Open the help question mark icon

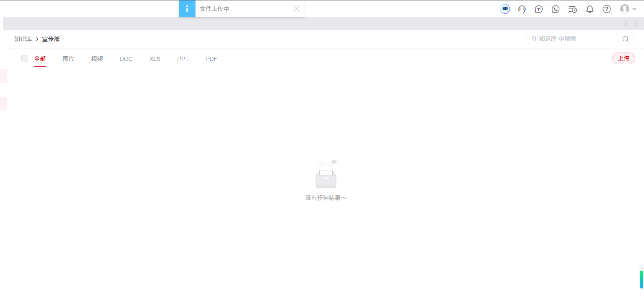(x=606, y=8)
